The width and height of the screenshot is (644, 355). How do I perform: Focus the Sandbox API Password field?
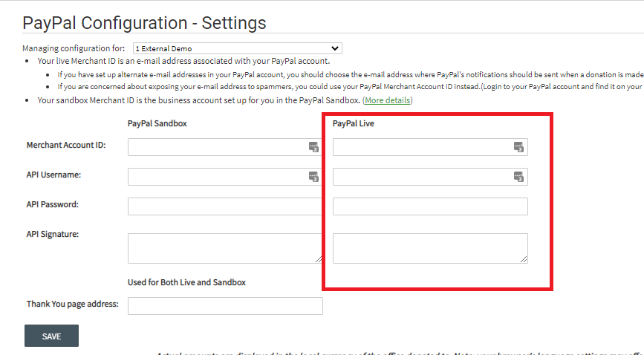pos(225,206)
